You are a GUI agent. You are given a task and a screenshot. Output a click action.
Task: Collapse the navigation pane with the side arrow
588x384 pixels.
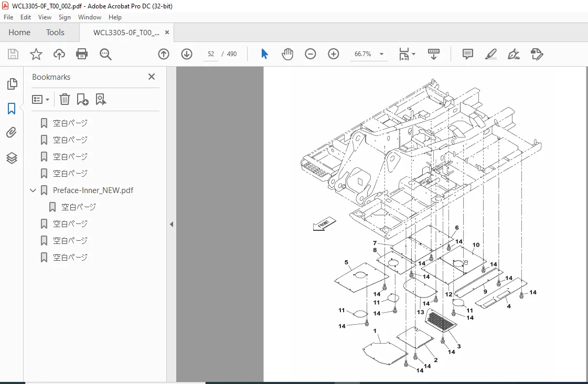[172, 224]
